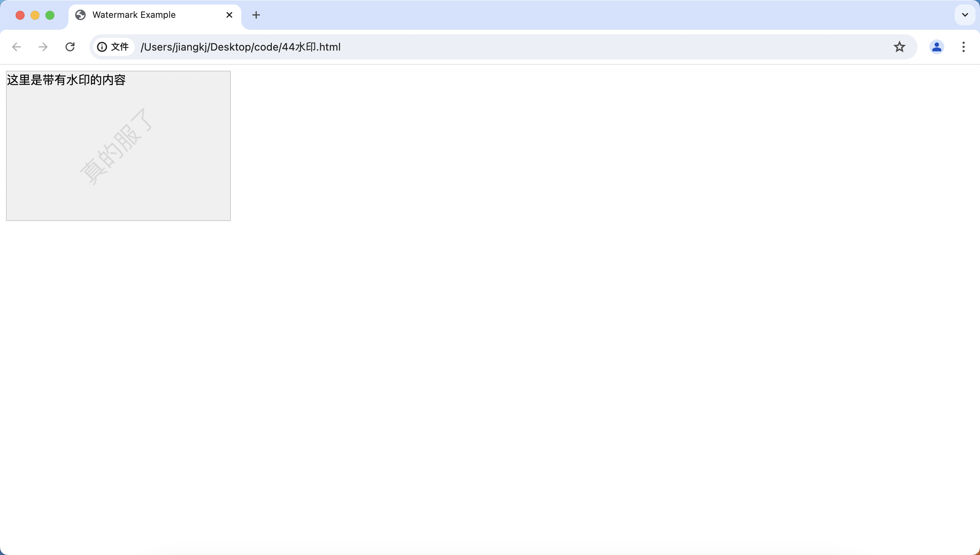Viewport: 980px width, 555px height.
Task: Select the address bar URL text
Action: 240,46
